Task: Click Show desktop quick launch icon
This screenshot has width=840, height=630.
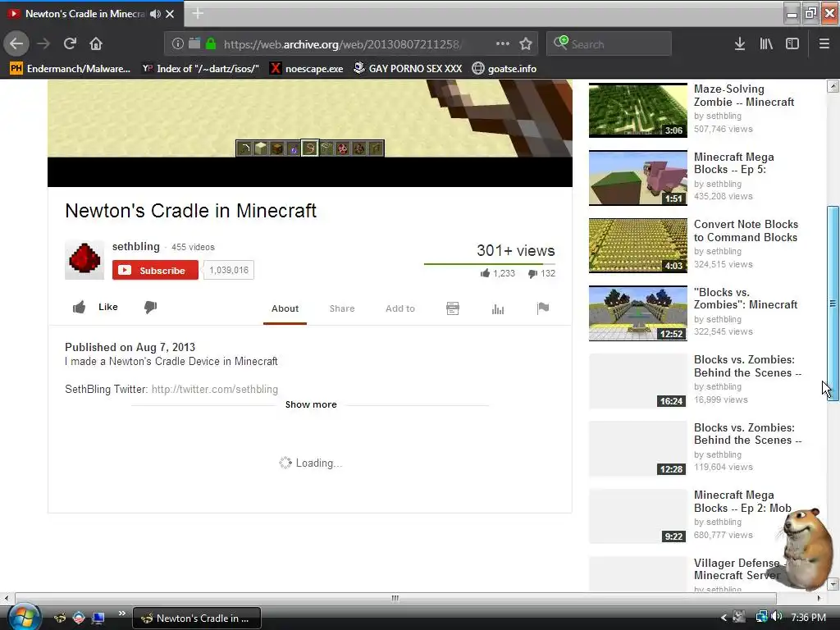Action: pos(98,618)
